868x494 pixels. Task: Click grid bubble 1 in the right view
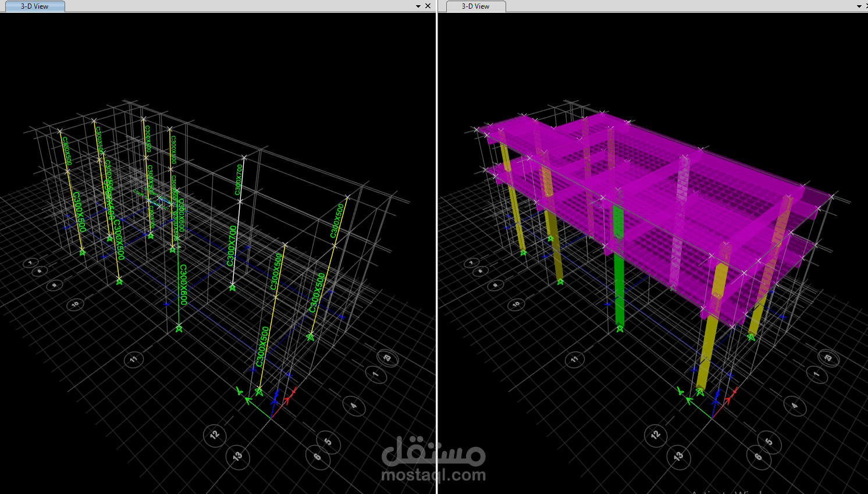click(x=816, y=374)
